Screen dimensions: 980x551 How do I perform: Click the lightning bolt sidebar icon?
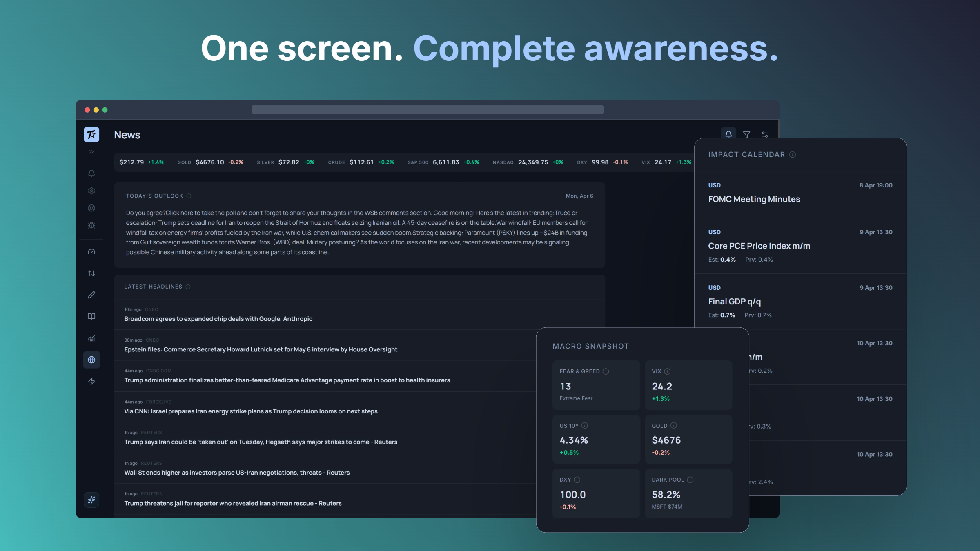(x=91, y=382)
